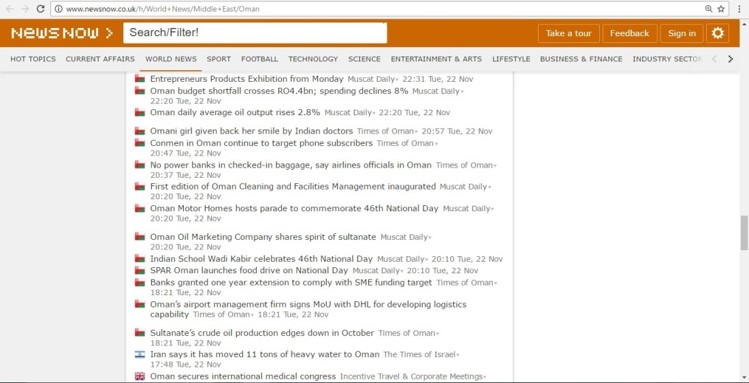749x383 pixels.
Task: Open Sultanate's crude oil production article
Action: point(262,333)
